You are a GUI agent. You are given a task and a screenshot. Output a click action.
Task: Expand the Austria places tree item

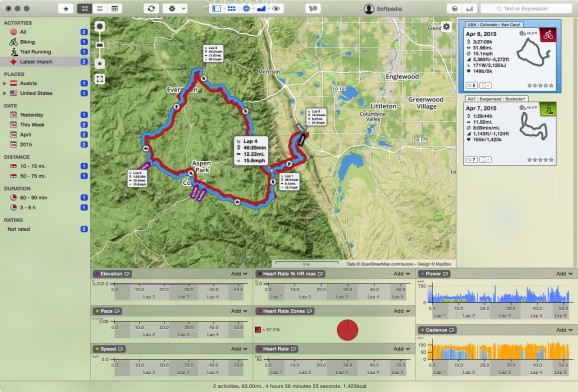tap(4, 83)
